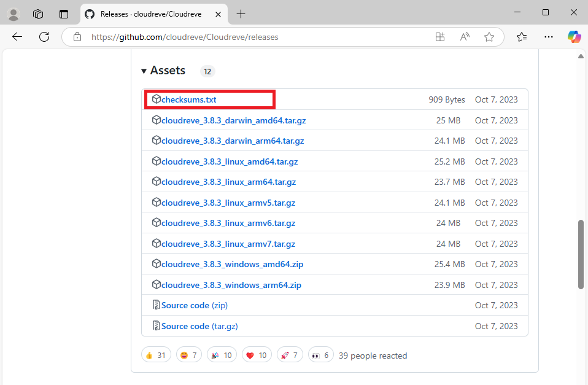588x385 pixels.
Task: Click package icon beside darwin_arm64 asset
Action: tap(157, 140)
